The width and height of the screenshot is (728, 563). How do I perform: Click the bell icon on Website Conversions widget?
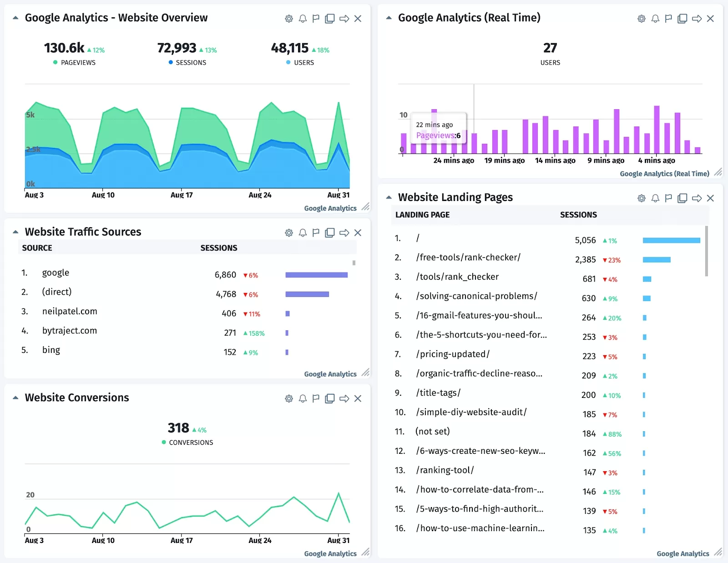point(302,398)
